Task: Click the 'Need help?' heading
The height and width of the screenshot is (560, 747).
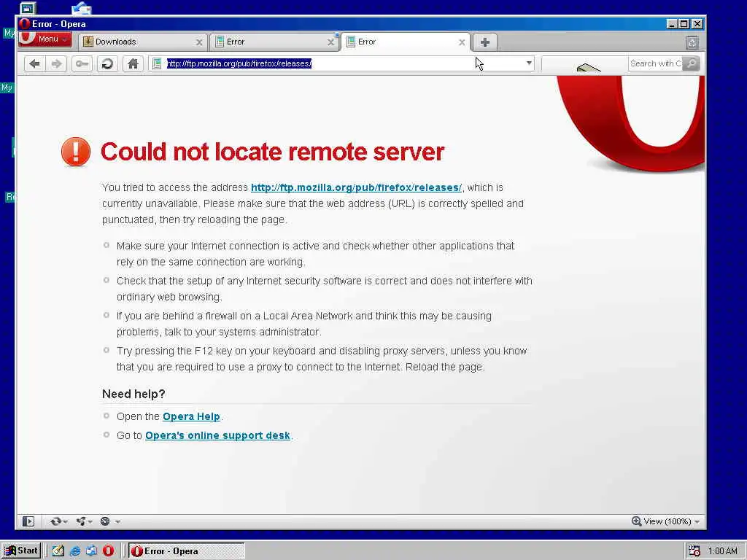Action: pos(133,394)
